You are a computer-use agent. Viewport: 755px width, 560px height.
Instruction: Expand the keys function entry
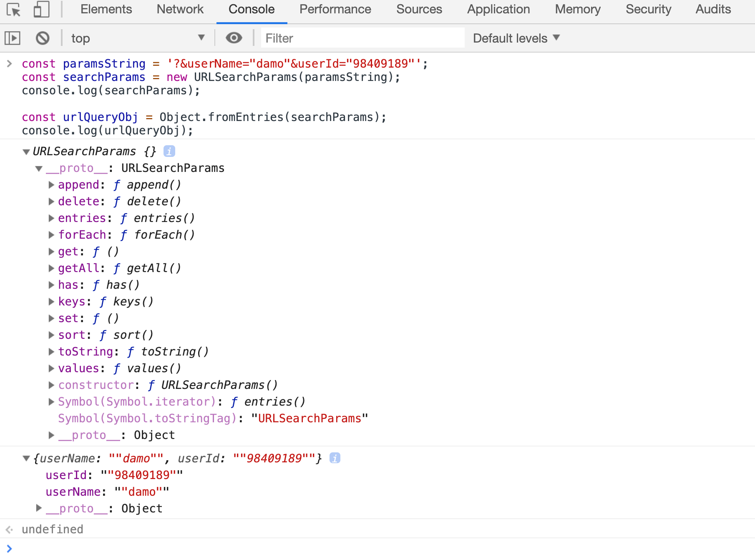(x=51, y=302)
